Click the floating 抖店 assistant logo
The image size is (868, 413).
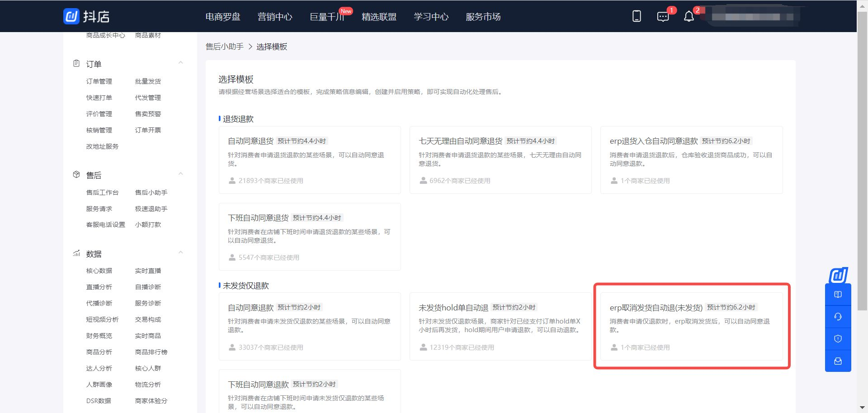click(x=838, y=275)
